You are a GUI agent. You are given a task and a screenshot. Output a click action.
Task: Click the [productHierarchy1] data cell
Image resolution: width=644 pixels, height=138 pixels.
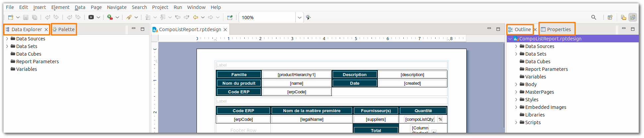[x=297, y=74]
